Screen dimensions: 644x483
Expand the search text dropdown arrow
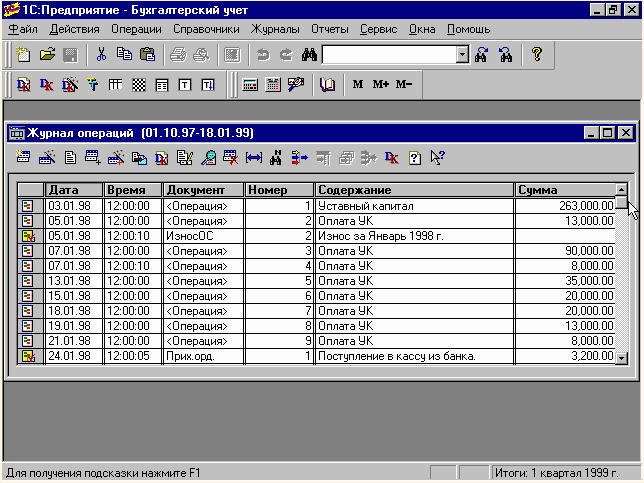coord(462,55)
